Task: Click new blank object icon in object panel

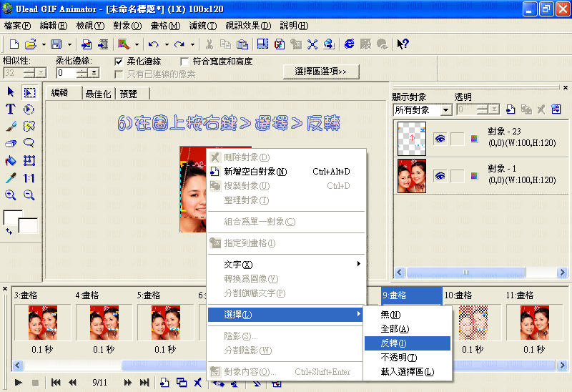Action: pyautogui.click(x=511, y=109)
